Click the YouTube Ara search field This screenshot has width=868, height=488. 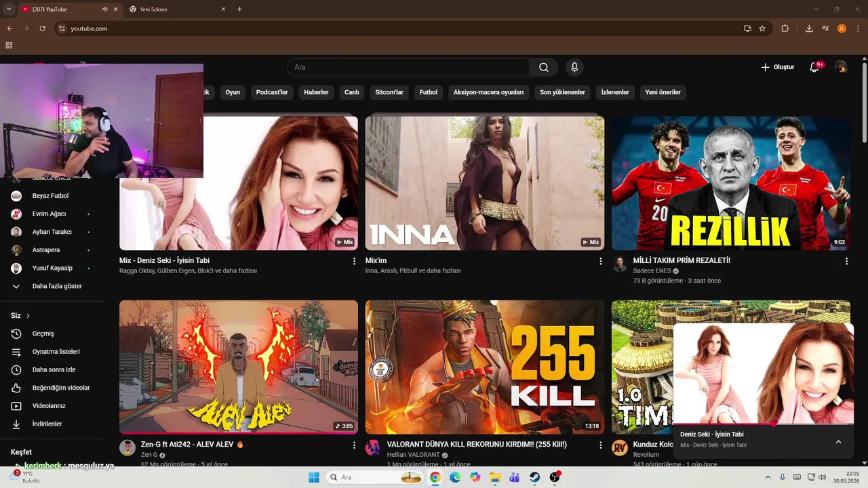click(x=408, y=67)
